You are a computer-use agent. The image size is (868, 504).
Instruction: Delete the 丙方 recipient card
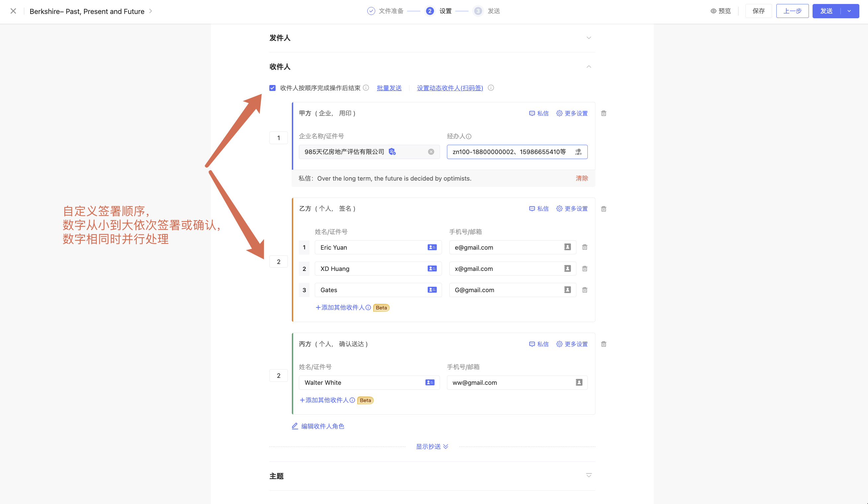[603, 344]
